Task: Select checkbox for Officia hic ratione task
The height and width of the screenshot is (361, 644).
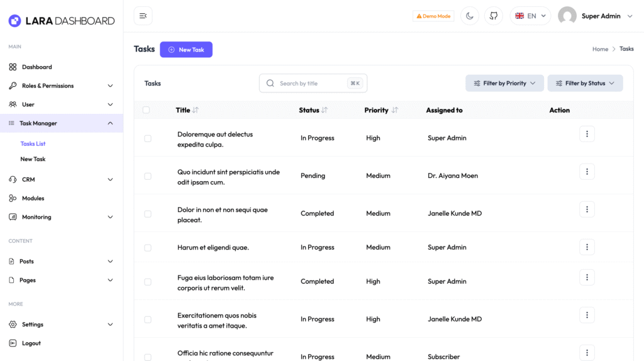Action: (x=148, y=357)
